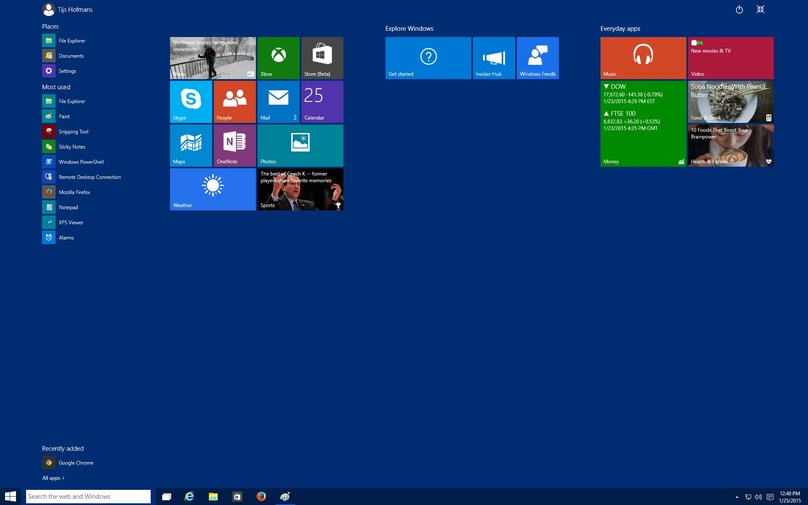Click the Windows Start button
Viewport: 808px width, 505px height.
click(10, 496)
